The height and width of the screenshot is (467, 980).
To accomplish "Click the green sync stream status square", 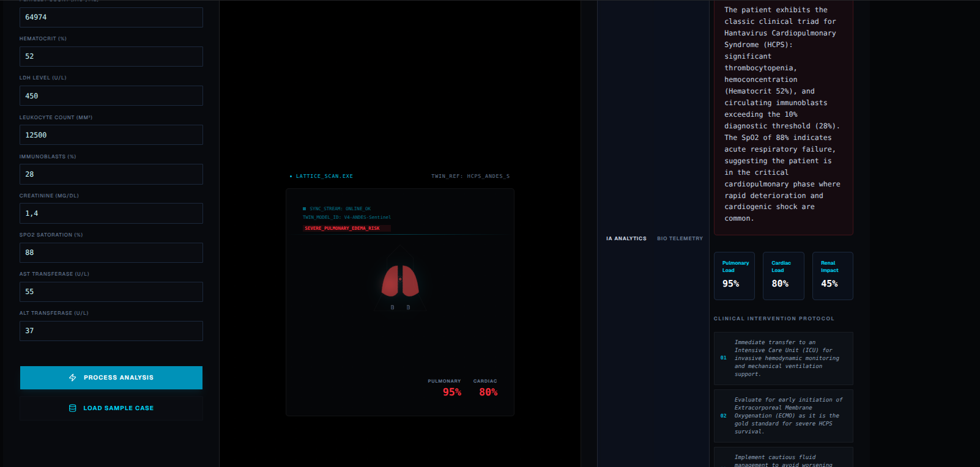I will pyautogui.click(x=305, y=208).
